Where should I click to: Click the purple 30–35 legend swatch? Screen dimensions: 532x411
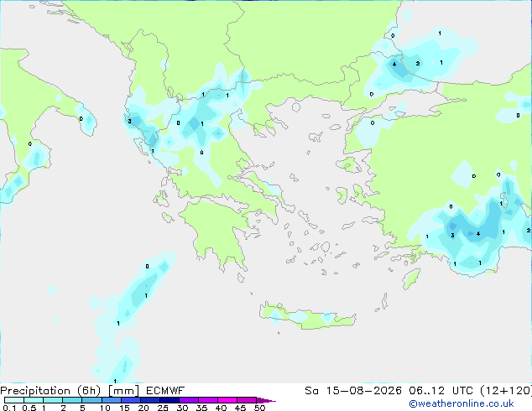click(188, 400)
